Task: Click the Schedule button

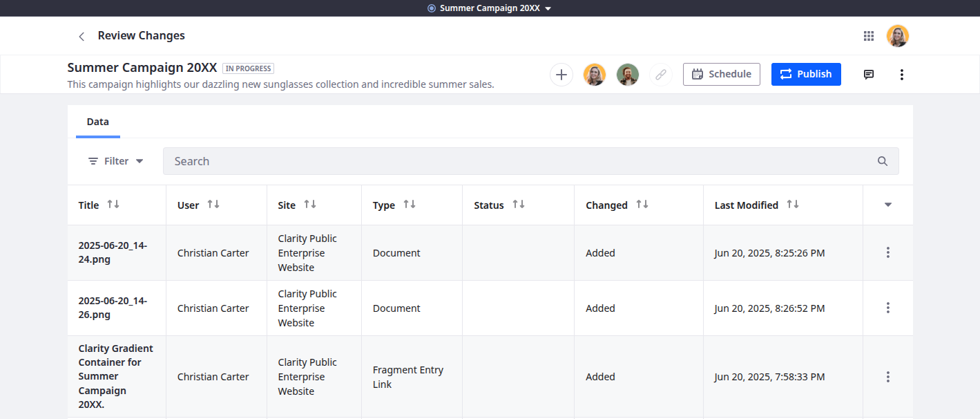Action: (721, 74)
